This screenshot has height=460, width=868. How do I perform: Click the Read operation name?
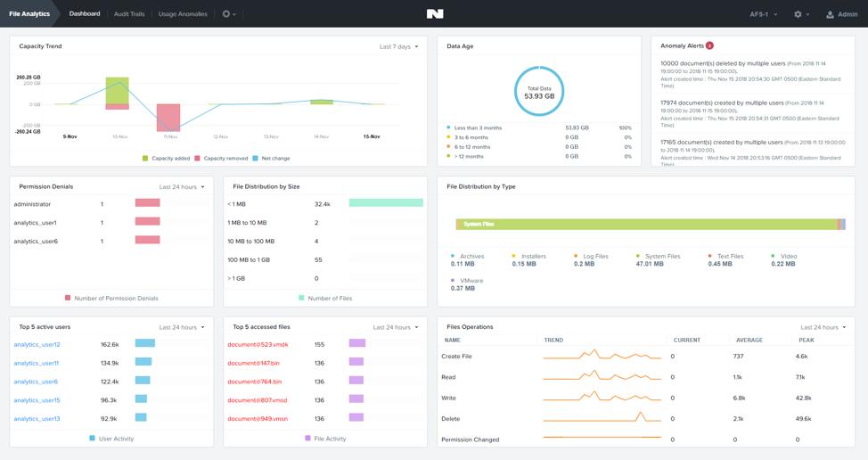pyautogui.click(x=448, y=377)
